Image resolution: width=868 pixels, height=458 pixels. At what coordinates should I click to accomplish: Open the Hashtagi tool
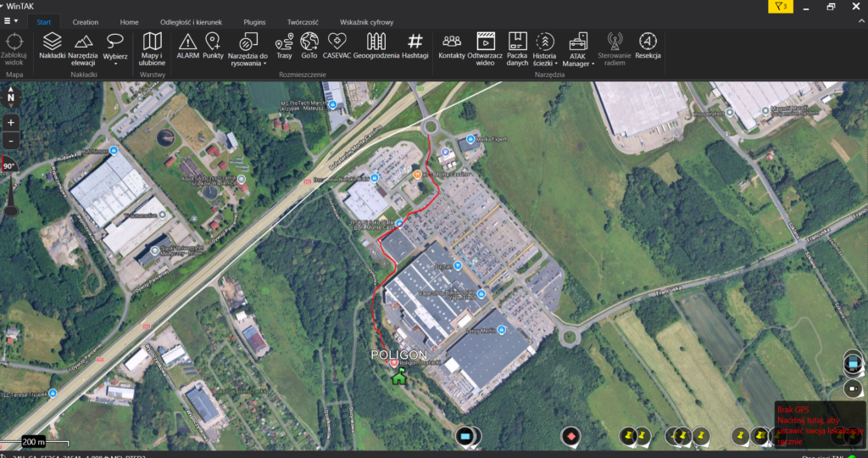[x=415, y=47]
